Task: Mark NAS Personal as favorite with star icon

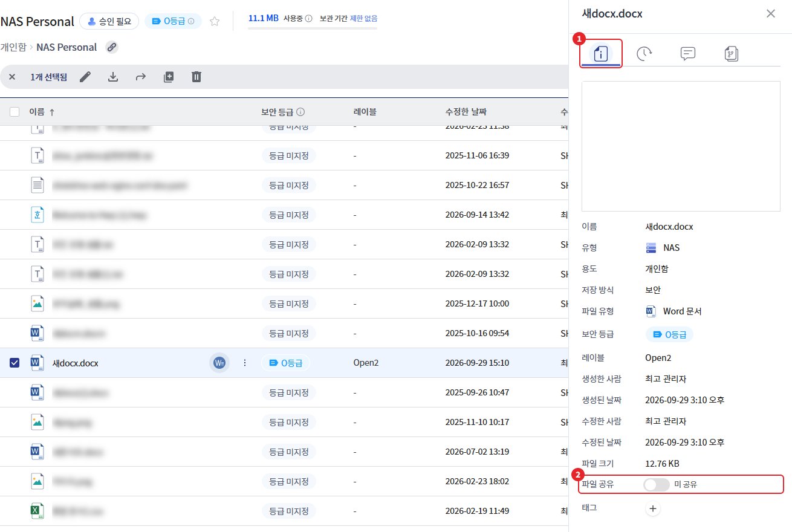Action: tap(215, 21)
